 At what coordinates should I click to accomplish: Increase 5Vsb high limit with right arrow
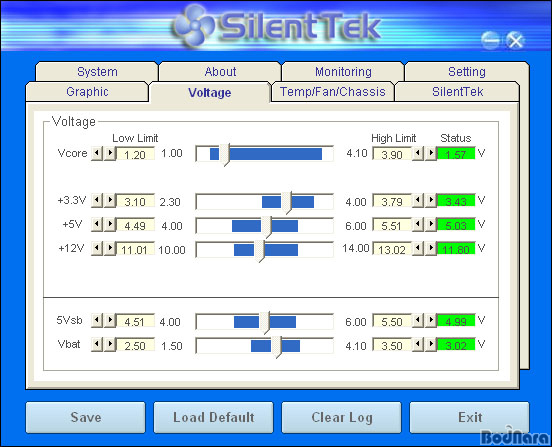tap(431, 321)
